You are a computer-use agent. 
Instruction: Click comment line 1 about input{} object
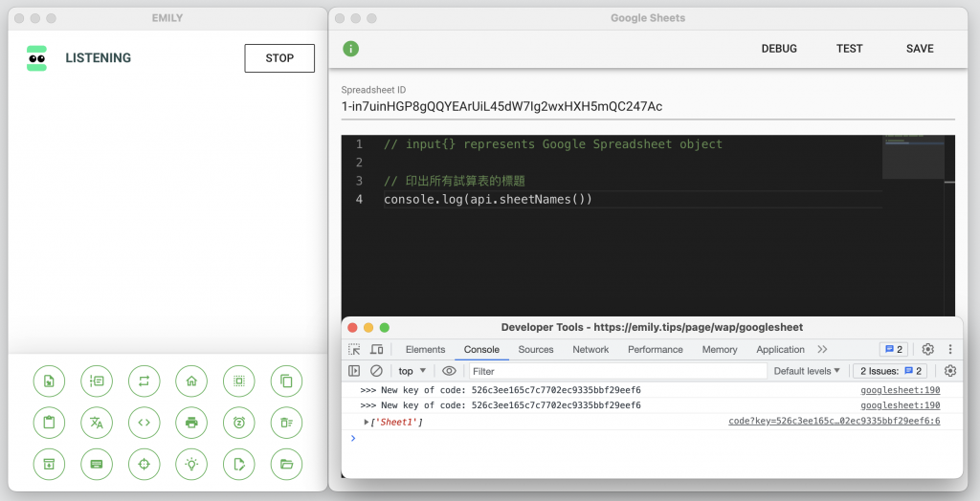552,144
